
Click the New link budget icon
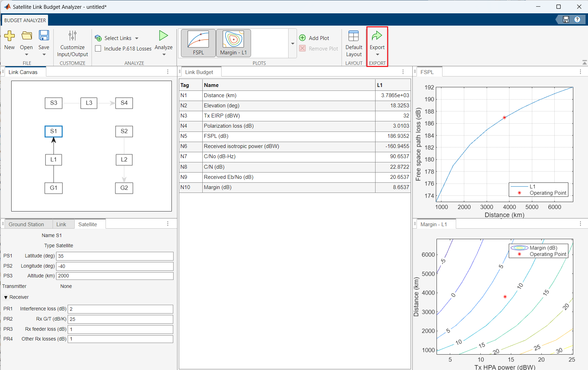[9, 36]
